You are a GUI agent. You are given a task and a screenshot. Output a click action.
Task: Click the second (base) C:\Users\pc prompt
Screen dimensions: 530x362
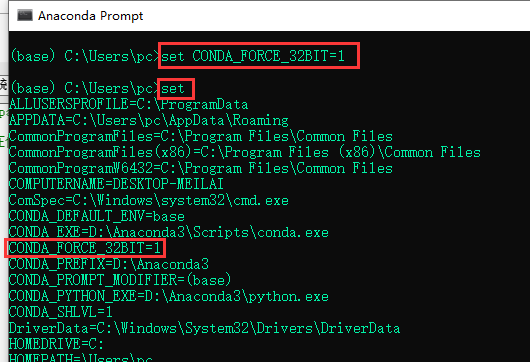[x=85, y=89]
